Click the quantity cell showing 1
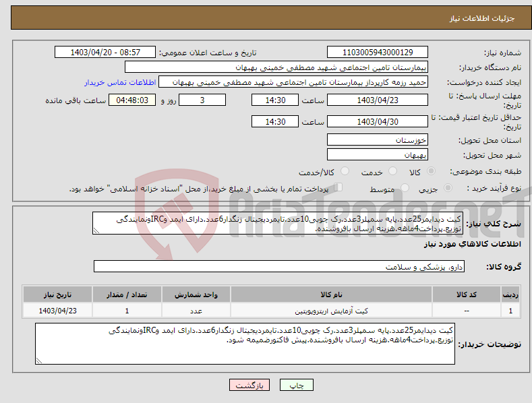Screen dimensions: 532x403 point(127,311)
